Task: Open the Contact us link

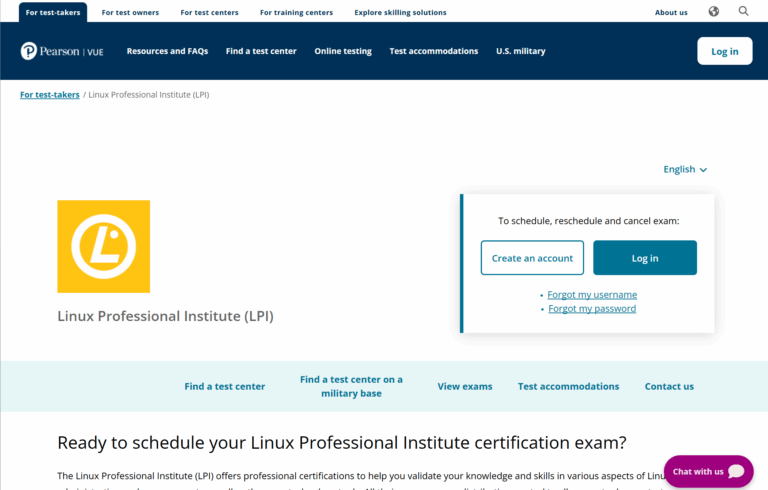Action: pos(669,386)
